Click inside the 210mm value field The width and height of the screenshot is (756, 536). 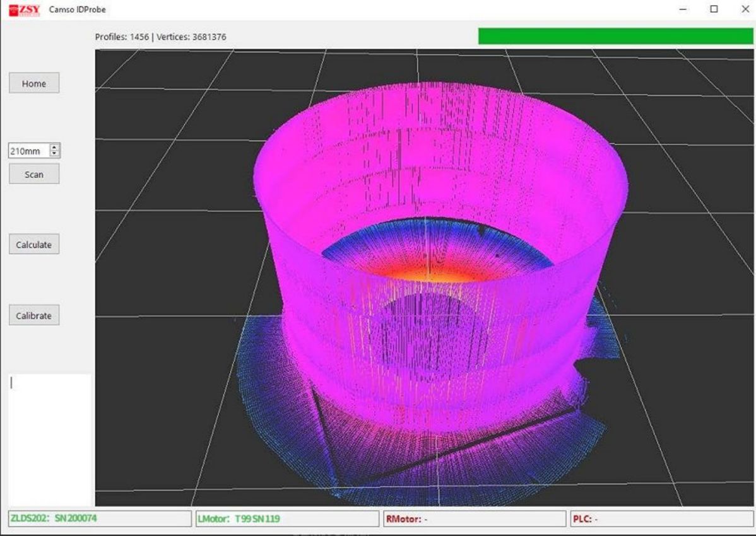pyautogui.click(x=27, y=151)
